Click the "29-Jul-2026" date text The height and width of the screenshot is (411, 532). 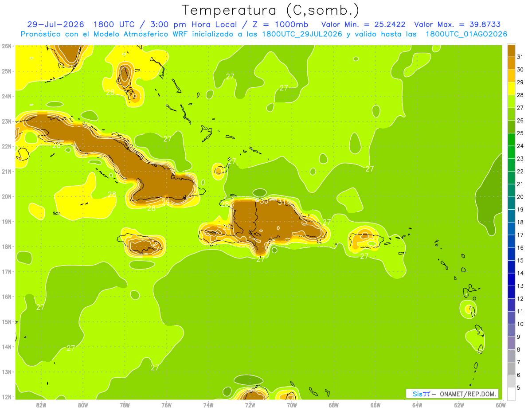(x=56, y=24)
